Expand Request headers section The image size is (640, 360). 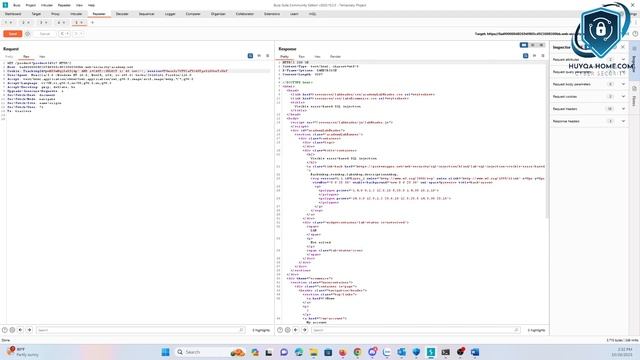coord(589,109)
